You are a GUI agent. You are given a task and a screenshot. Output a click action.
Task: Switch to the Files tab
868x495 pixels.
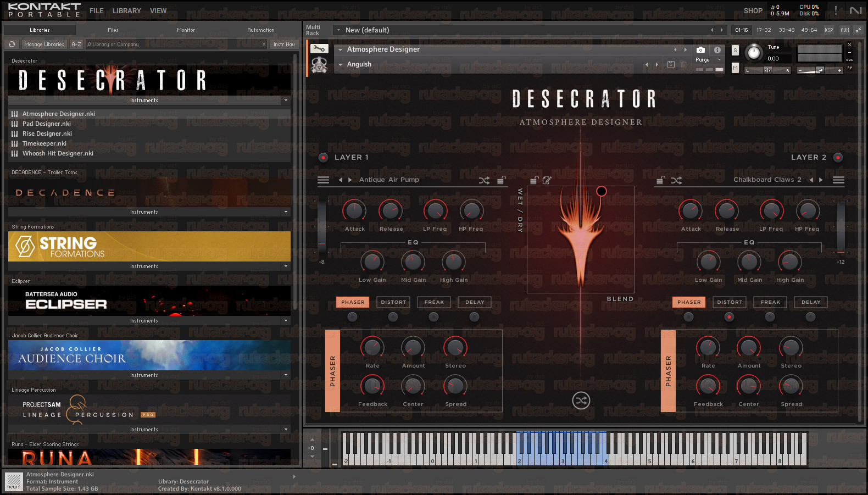[x=113, y=30]
